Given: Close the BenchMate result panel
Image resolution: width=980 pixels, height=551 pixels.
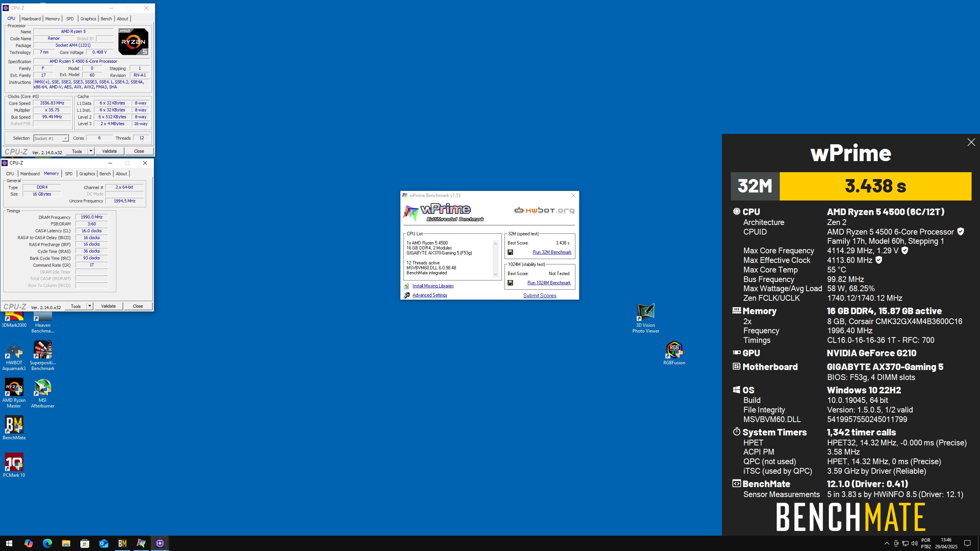Looking at the screenshot, I should click(x=971, y=142).
